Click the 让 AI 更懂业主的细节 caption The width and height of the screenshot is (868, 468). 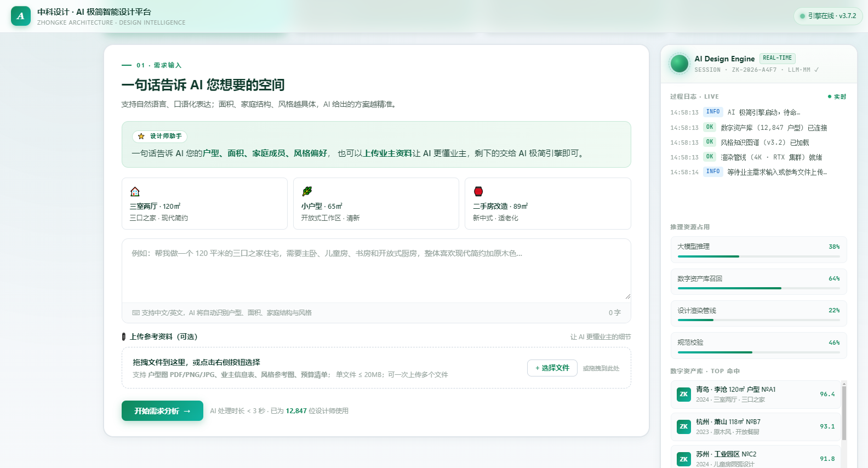point(601,337)
